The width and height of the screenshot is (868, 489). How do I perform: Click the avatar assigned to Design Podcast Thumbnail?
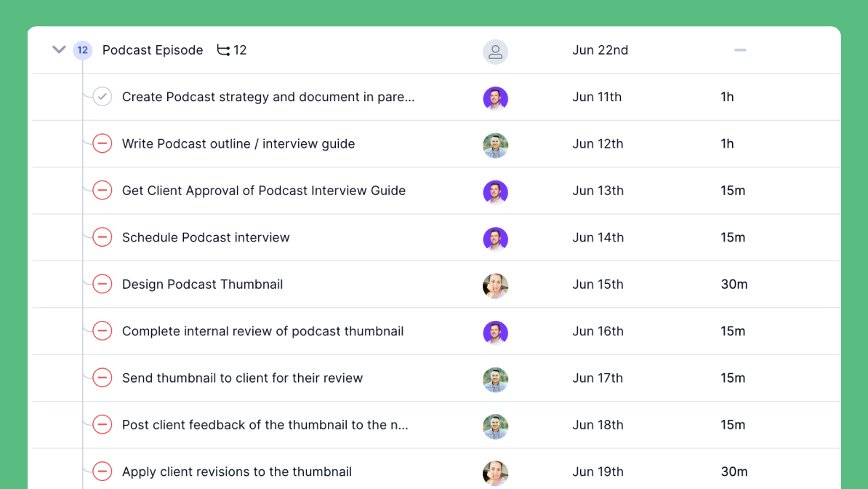[495, 285]
